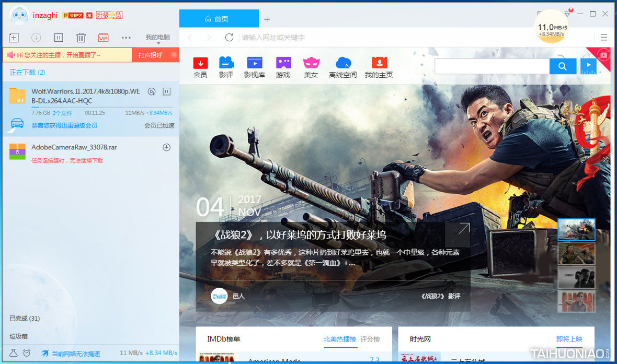Click the browser forward arrow

[209, 38]
